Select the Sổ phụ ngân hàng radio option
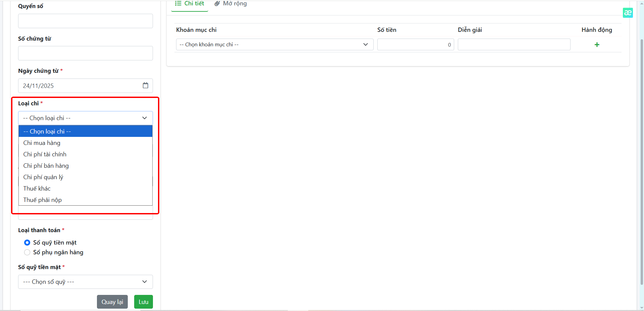 [x=27, y=252]
